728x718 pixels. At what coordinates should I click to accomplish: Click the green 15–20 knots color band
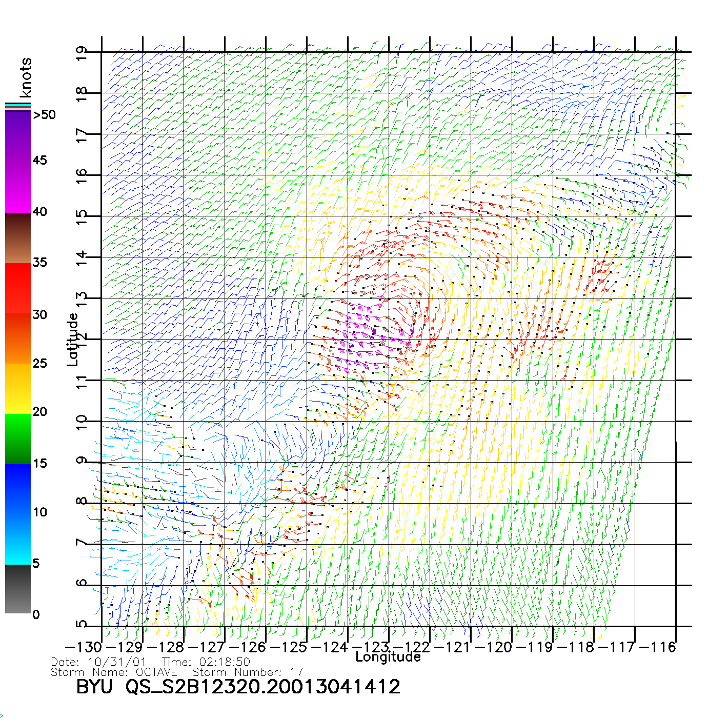point(18,438)
